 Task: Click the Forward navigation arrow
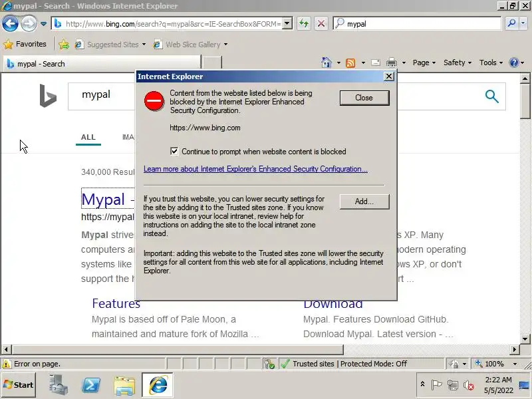coord(29,24)
